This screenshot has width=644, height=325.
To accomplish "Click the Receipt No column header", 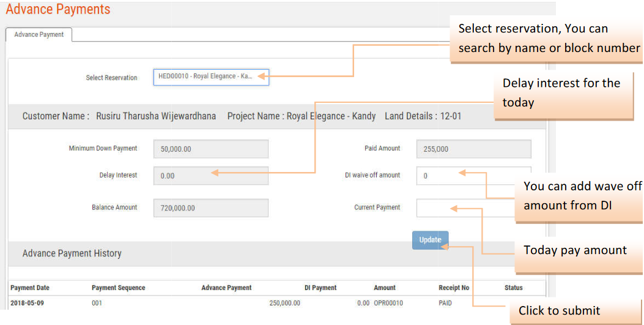I will pos(454,288).
